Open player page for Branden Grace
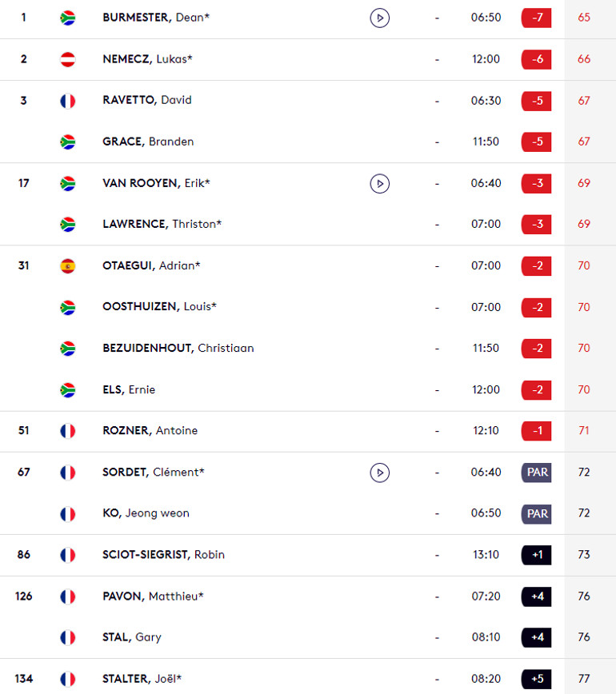 pyautogui.click(x=148, y=142)
